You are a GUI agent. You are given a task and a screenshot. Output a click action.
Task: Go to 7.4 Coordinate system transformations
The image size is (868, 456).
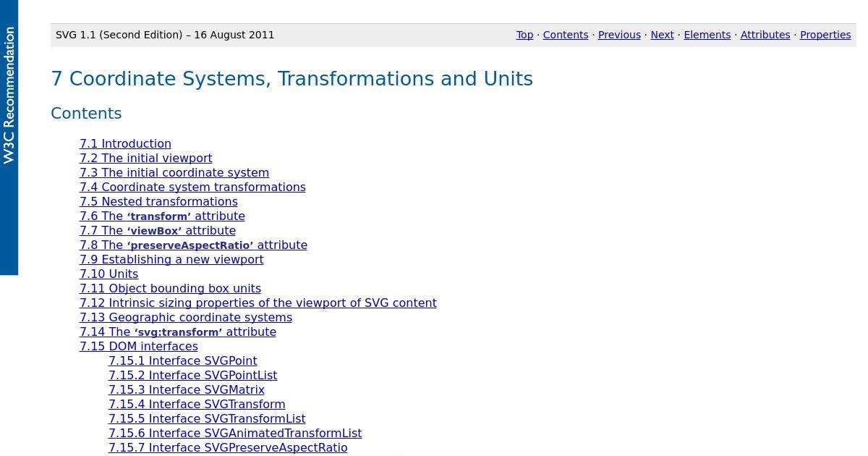click(192, 187)
